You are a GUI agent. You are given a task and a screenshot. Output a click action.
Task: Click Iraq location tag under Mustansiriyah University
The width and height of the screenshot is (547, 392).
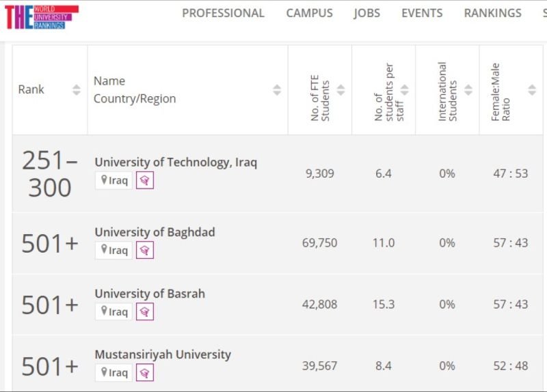pos(114,372)
